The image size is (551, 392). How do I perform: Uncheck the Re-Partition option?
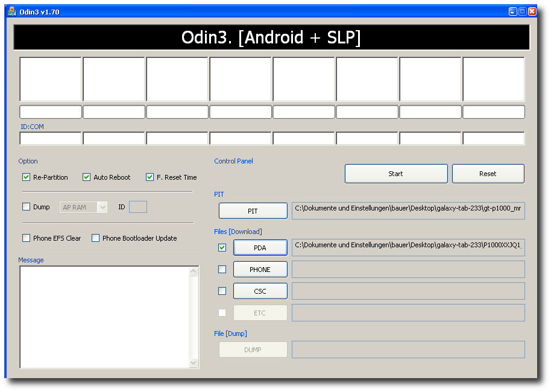pyautogui.click(x=27, y=177)
